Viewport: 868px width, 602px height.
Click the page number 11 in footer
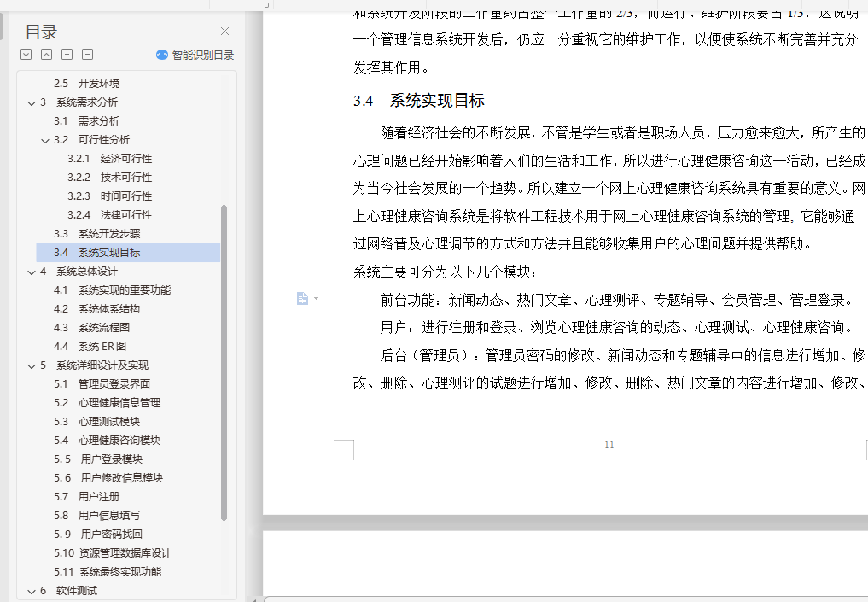click(609, 445)
